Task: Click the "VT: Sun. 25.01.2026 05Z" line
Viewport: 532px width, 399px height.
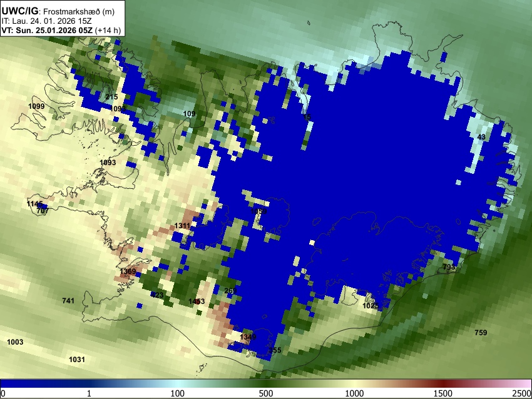Action: pyautogui.click(x=47, y=30)
